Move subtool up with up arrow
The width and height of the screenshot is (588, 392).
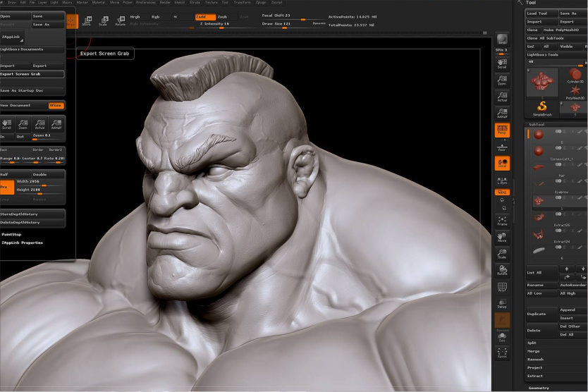coord(567,269)
